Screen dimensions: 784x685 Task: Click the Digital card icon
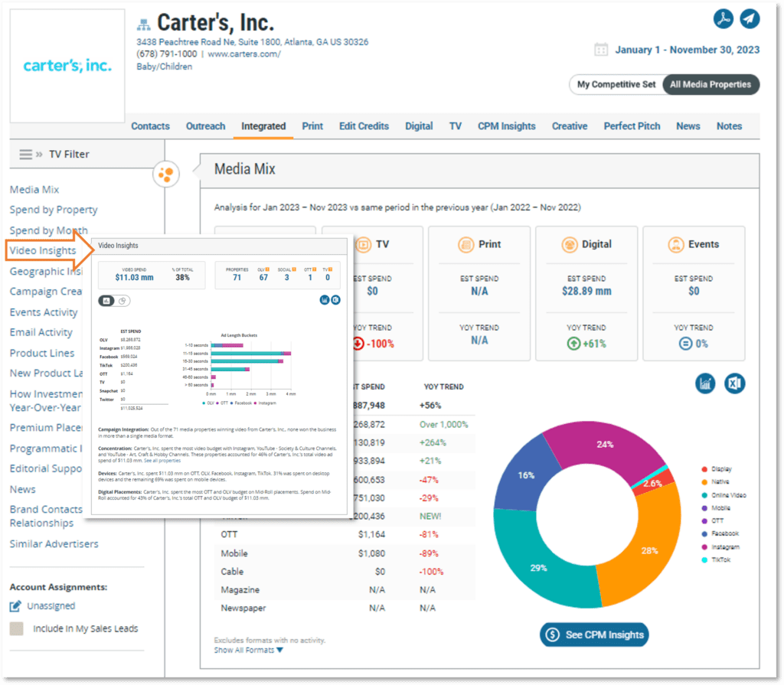coord(569,245)
